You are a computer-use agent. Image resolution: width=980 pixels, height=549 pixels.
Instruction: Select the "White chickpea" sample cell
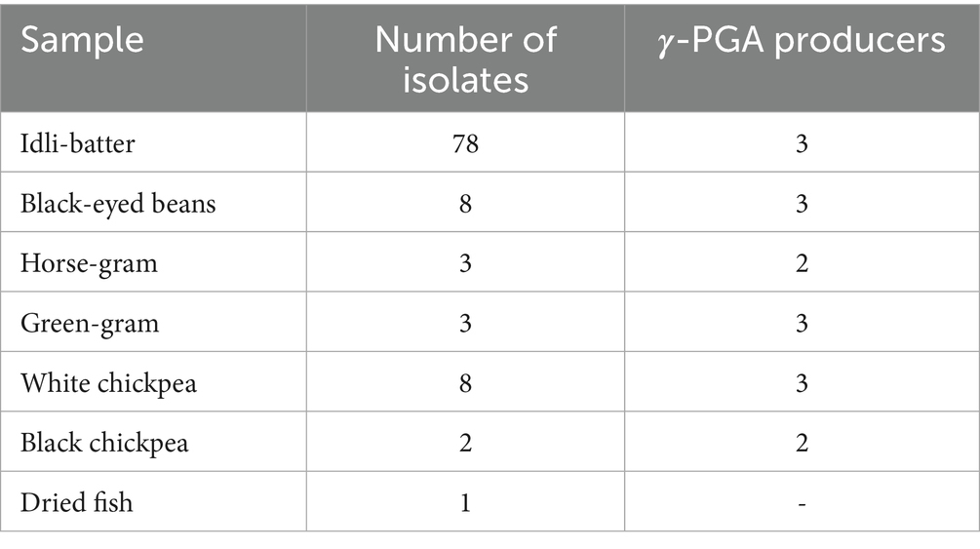(108, 382)
